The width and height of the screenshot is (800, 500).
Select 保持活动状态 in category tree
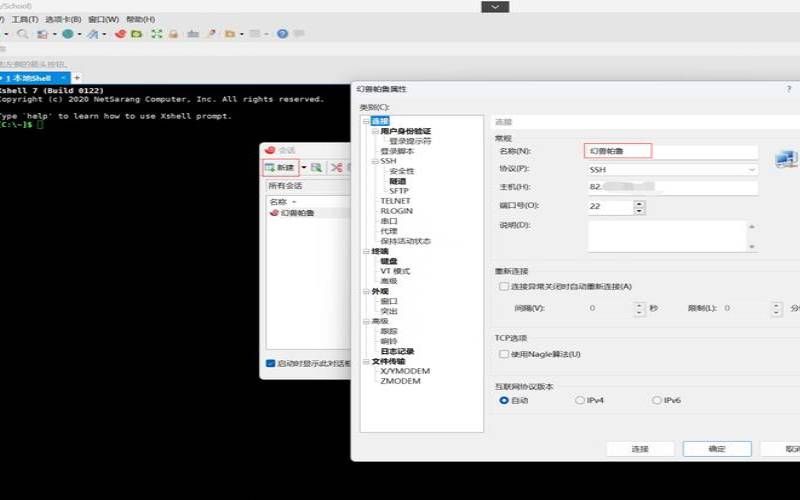click(x=406, y=241)
